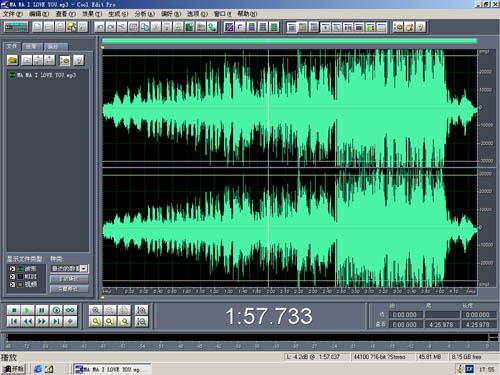The width and height of the screenshot is (500, 375).
Task: Toggle the waveform file type checkbox
Action: pos(12,269)
